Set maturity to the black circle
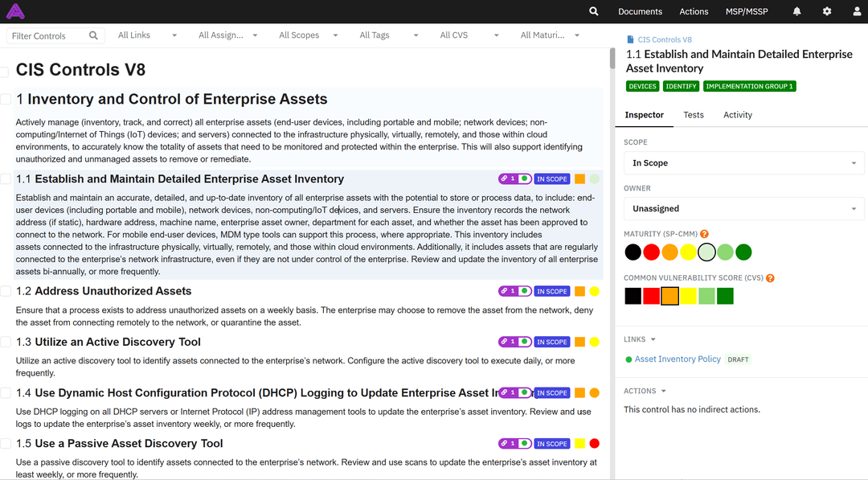 (x=633, y=252)
